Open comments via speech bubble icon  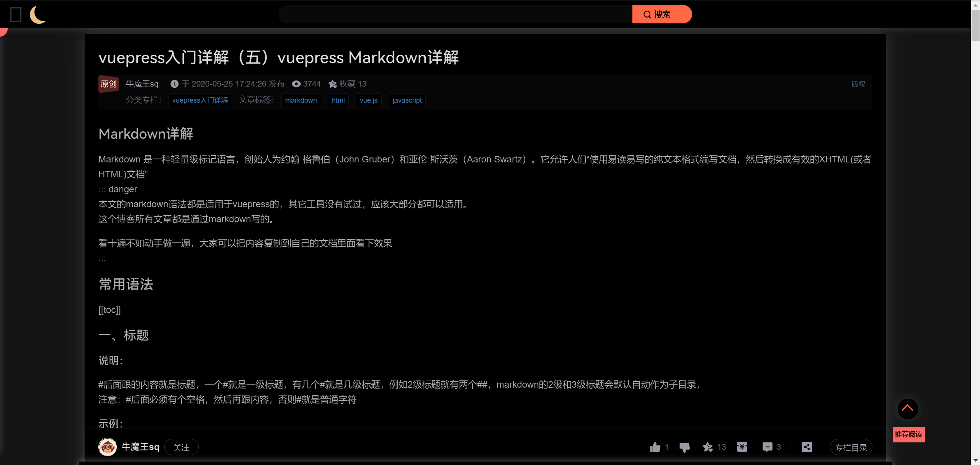[x=767, y=447]
